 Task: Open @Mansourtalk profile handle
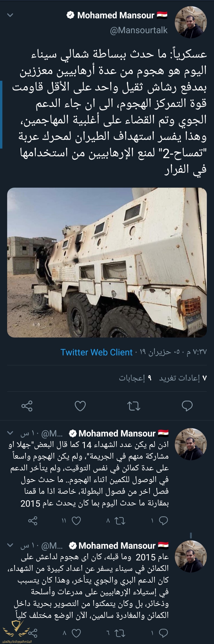tap(139, 30)
